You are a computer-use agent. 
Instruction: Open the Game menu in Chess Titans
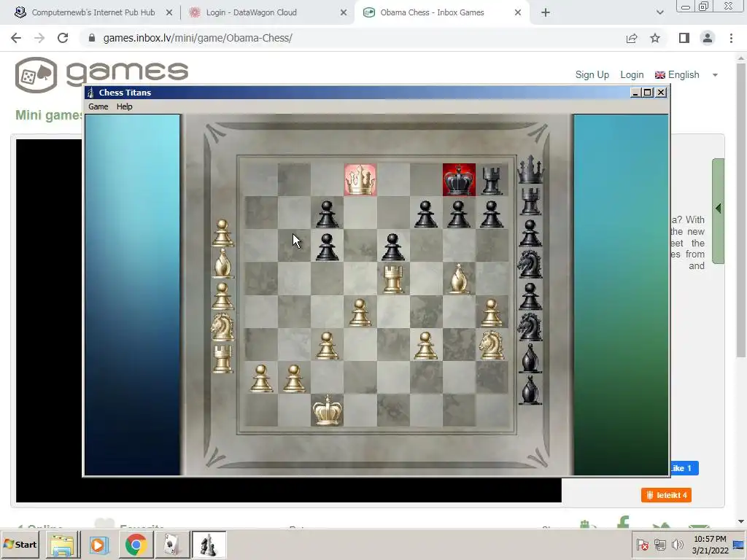pos(98,106)
